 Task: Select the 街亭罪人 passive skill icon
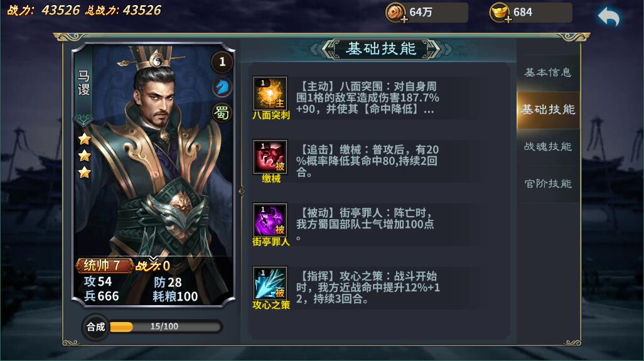click(x=270, y=220)
